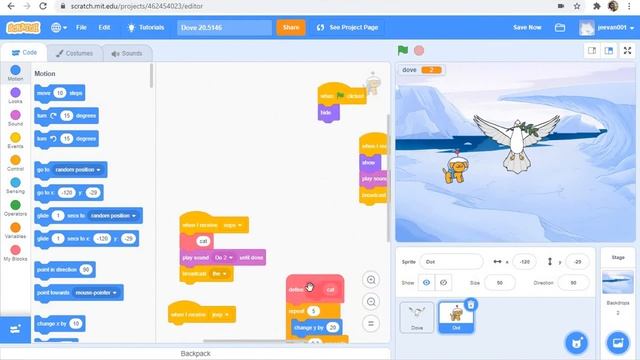Select the Motion block category

pos(15,73)
